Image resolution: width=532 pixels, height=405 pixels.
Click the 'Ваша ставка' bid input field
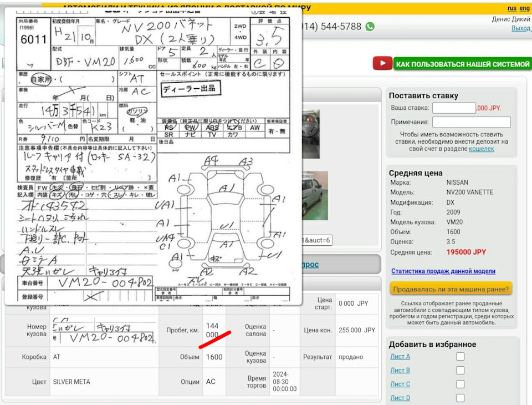coord(453,108)
